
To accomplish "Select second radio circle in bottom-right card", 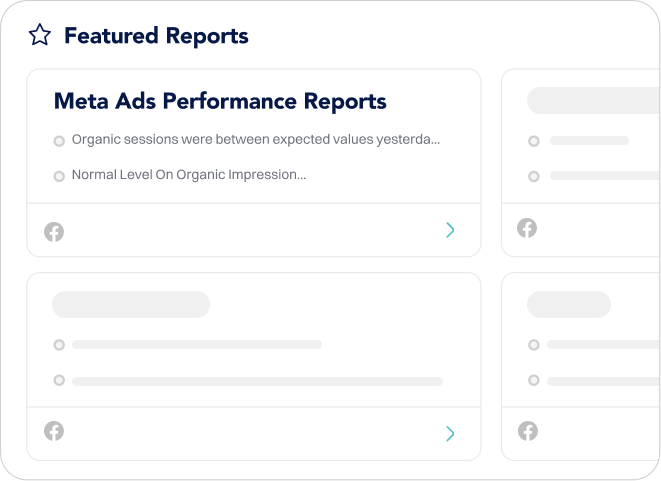I will pos(534,380).
